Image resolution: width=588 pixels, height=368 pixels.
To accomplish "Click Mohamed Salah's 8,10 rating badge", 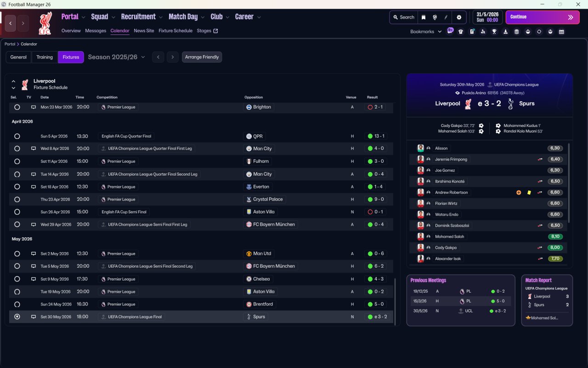I will [x=555, y=237].
